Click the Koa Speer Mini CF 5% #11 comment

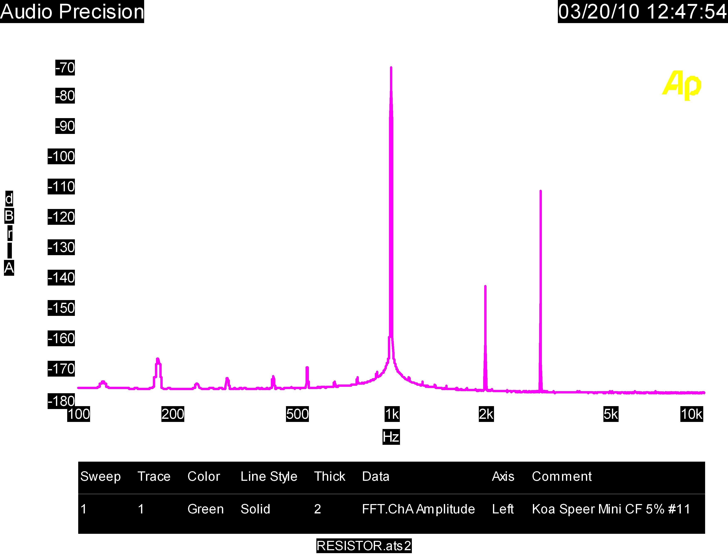pos(611,509)
